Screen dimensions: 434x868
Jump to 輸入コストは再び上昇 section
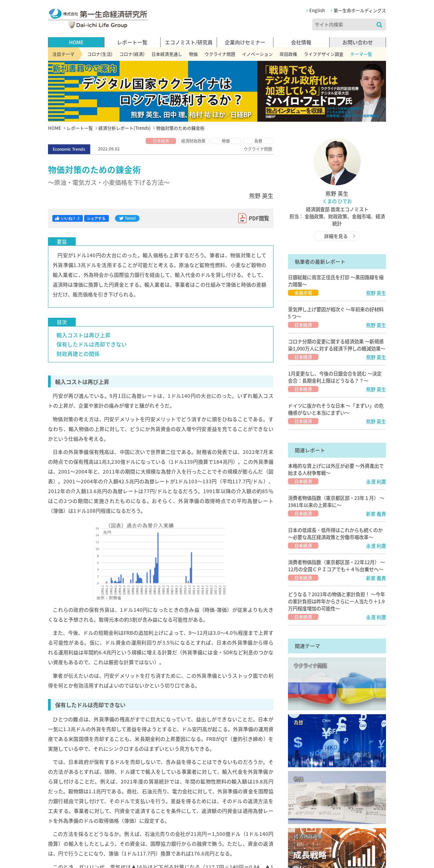pos(83,335)
